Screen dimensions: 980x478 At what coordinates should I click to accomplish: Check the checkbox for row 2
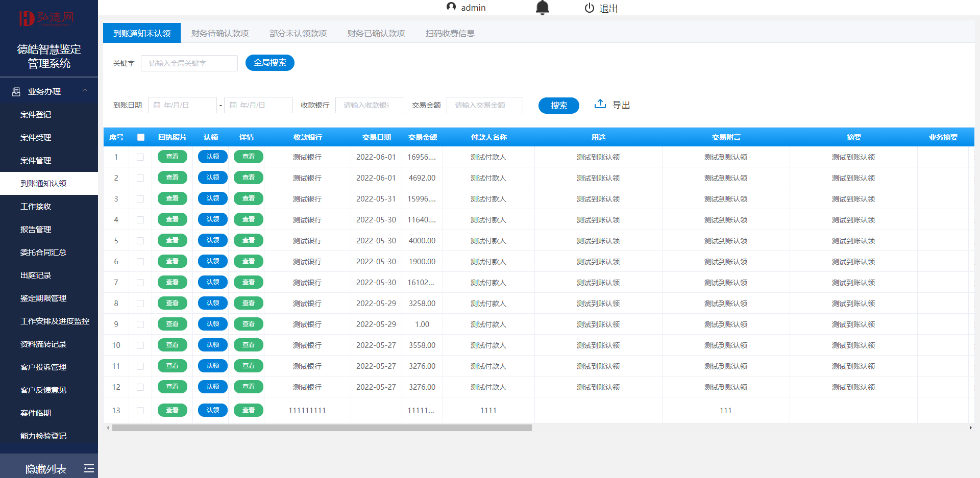(x=140, y=178)
